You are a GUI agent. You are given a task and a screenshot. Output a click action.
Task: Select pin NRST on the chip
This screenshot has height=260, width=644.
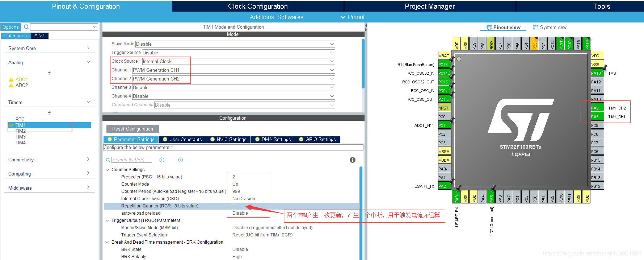(445, 108)
